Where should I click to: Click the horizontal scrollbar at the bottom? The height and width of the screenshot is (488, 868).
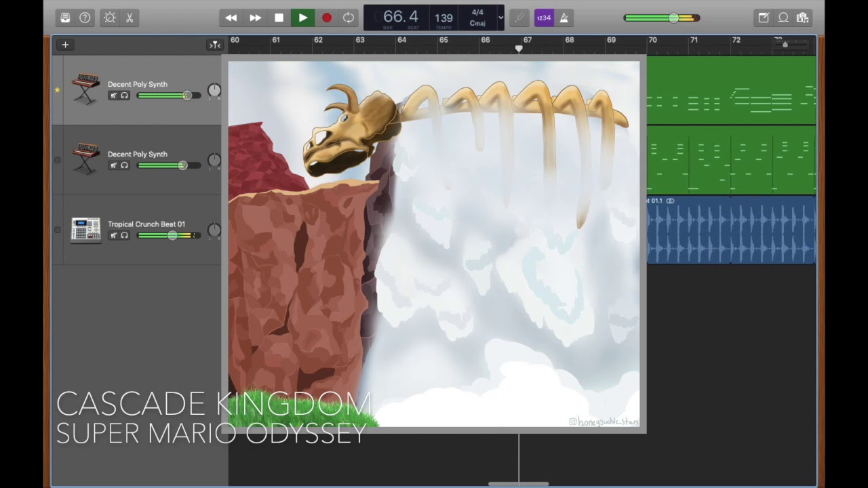(x=519, y=484)
